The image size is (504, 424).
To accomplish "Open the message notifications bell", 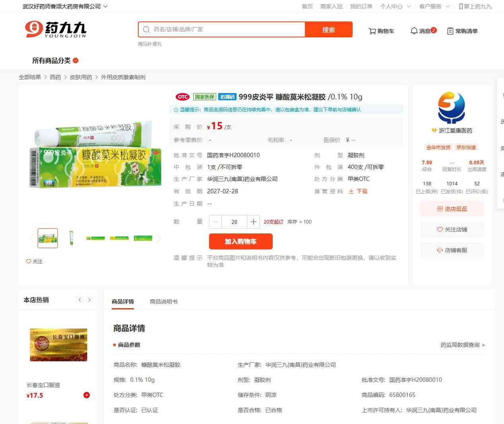I will tap(414, 31).
